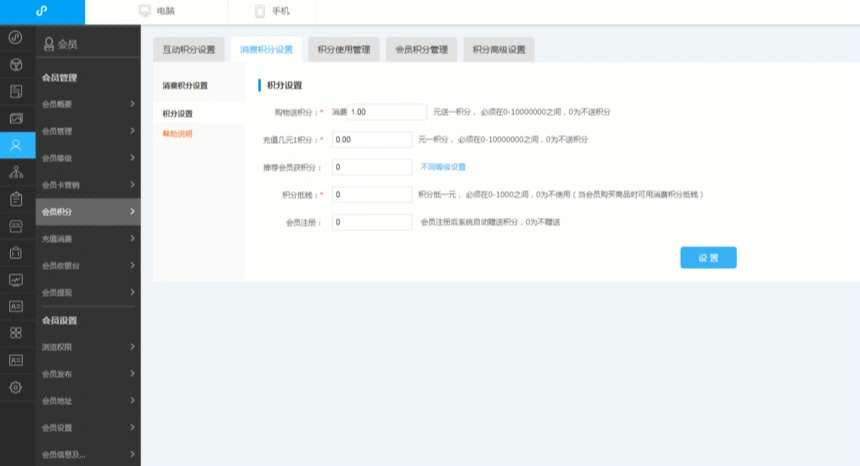Switch to the 积分高级设置 tab
The width and height of the screenshot is (860, 466).
click(x=499, y=49)
